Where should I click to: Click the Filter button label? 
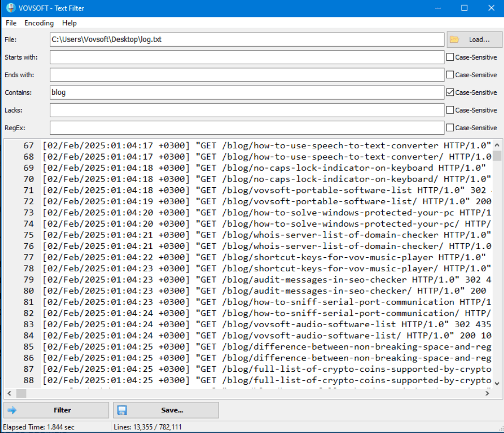(62, 410)
